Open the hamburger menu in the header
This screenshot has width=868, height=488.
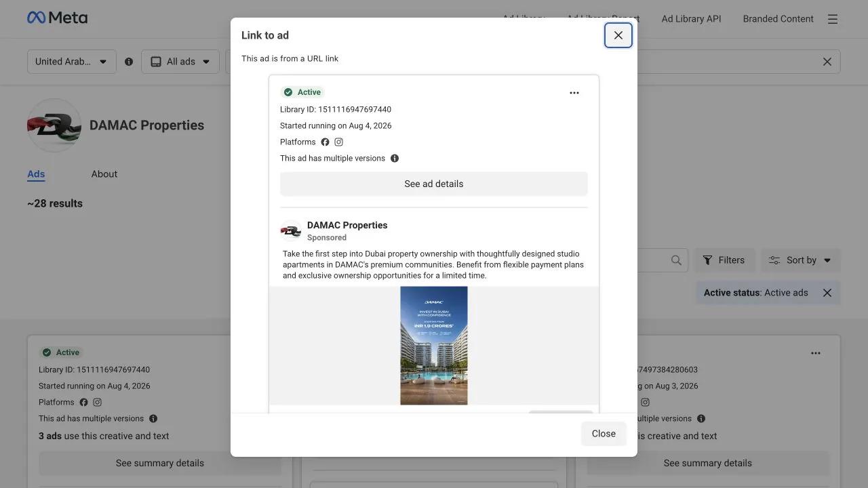[x=833, y=19]
